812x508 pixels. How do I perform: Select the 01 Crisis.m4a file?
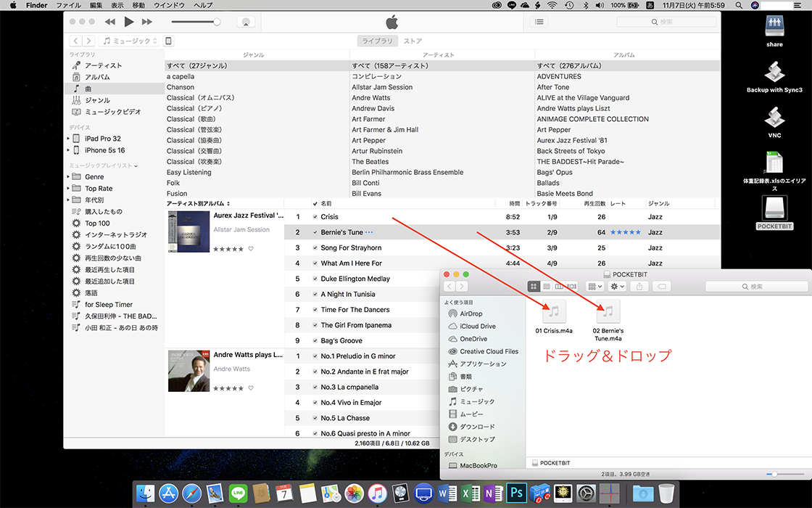(554, 316)
